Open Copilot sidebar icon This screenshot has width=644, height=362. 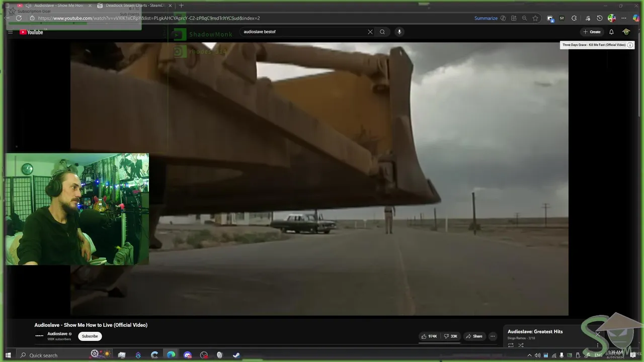636,18
